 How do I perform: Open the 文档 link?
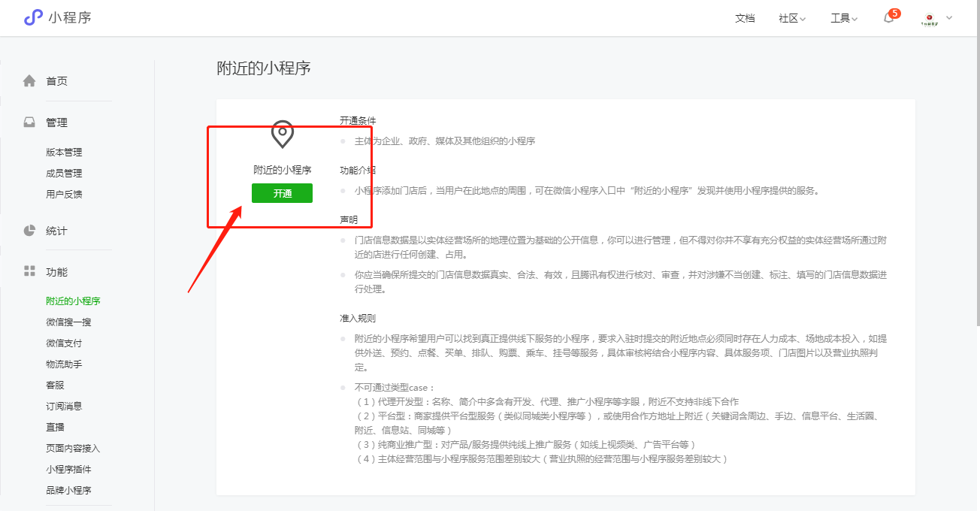point(745,18)
